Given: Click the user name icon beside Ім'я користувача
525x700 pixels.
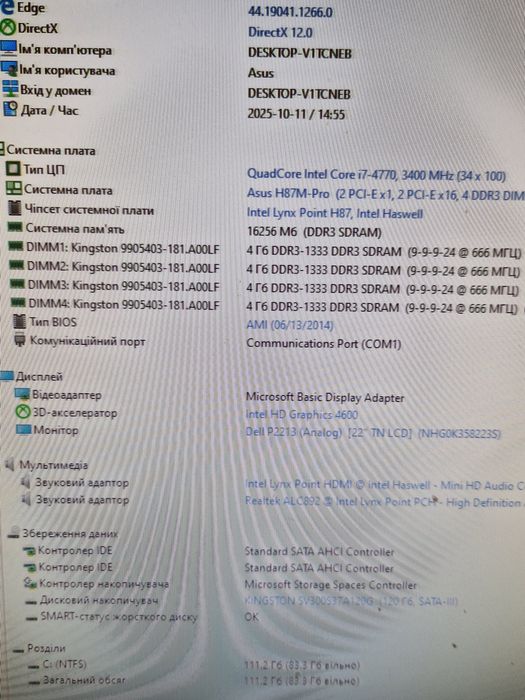Looking at the screenshot, I should 9,69.
